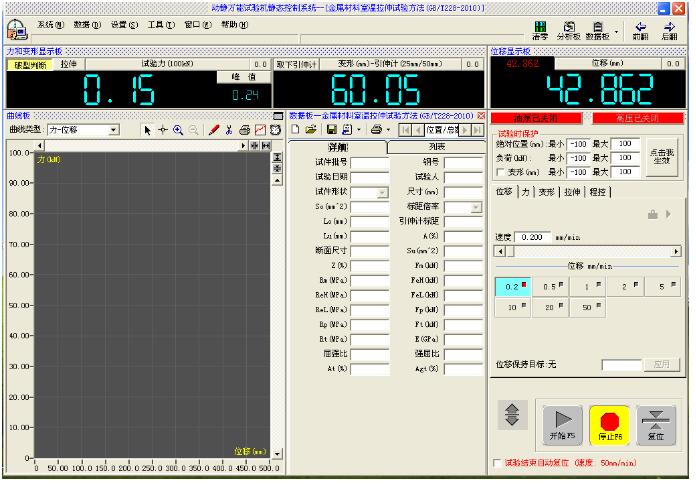Image resolution: width=696 pixels, height=484 pixels.
Task: Click the 复位 reset crosshead icon
Action: 654,424
